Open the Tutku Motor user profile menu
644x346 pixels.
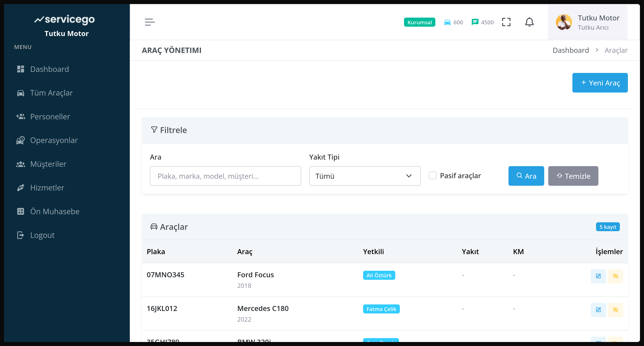tap(587, 22)
